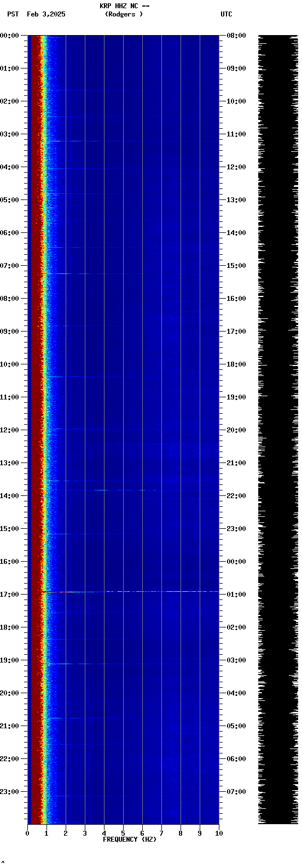The image size is (302, 868).
Task: Click the 2 Hz frequency tick label
Action: coord(66,833)
